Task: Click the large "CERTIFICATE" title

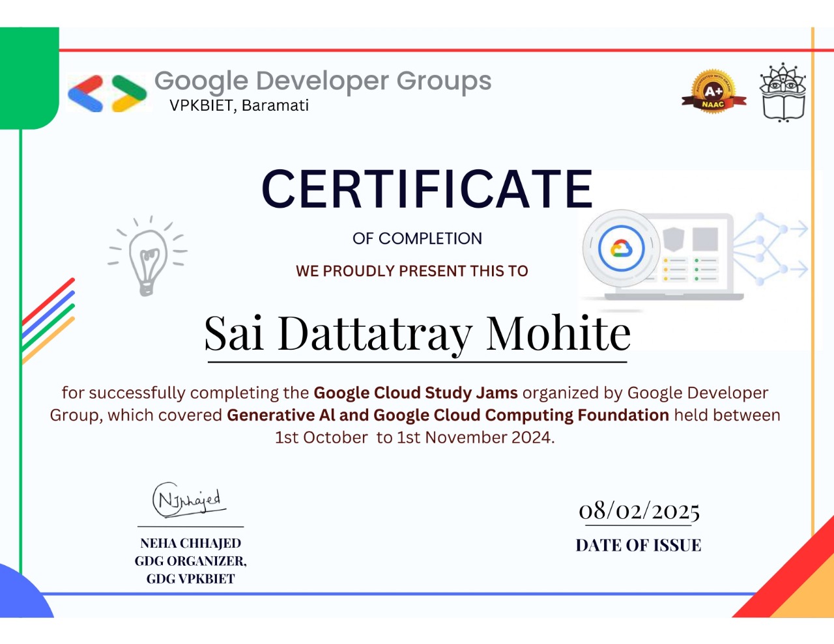Action: (427, 189)
